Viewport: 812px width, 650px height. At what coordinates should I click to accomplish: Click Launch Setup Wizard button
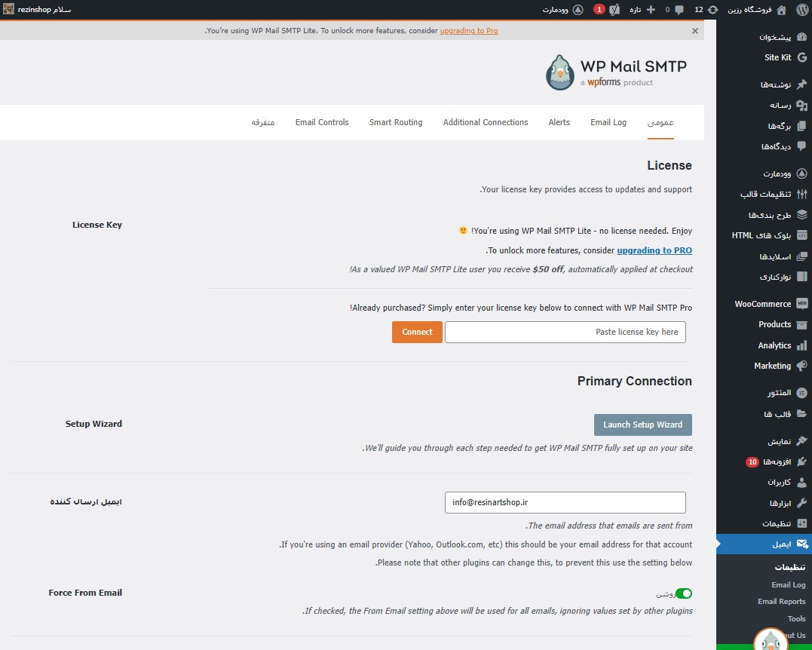(x=642, y=425)
